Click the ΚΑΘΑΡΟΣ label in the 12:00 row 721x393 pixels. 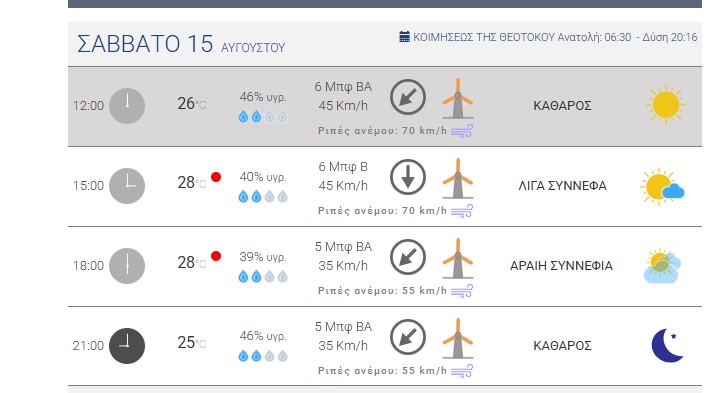point(562,106)
